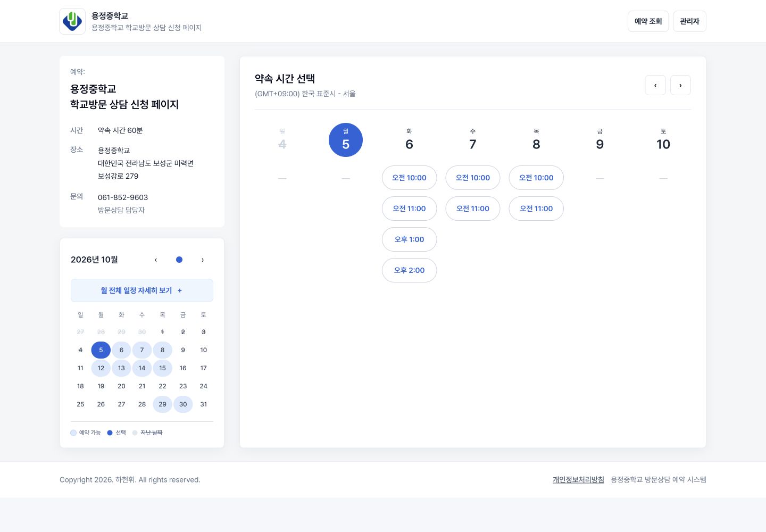Pick October 6 in mini calendar

tap(121, 350)
